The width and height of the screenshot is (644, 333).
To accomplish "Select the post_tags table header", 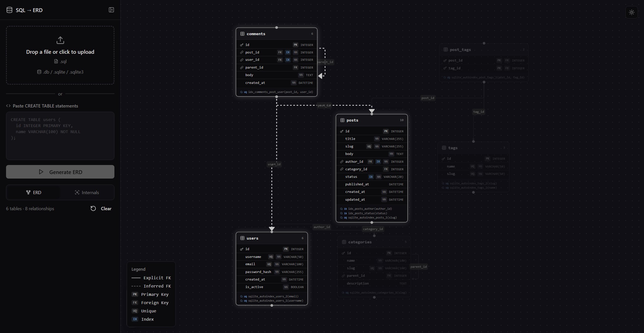I will (484, 49).
